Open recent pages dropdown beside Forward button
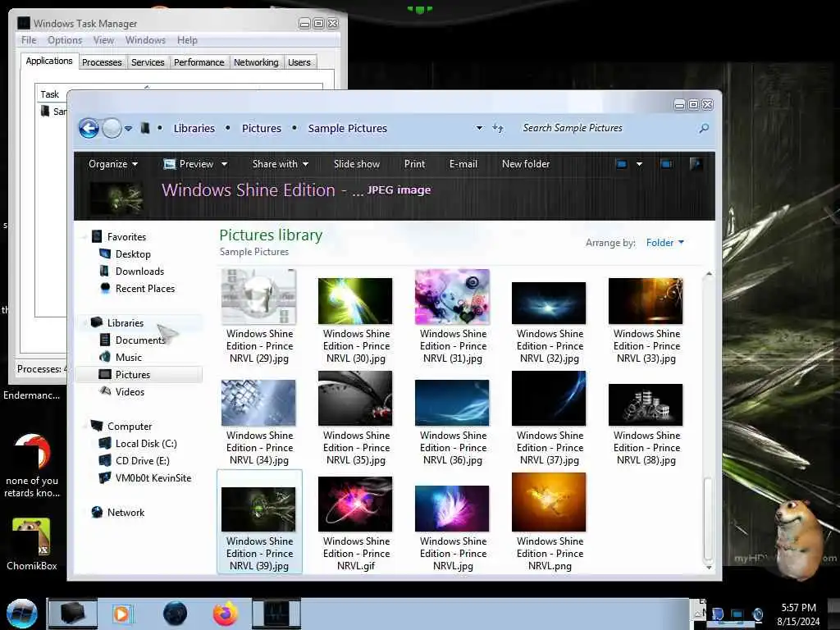The height and width of the screenshot is (630, 840). (x=129, y=129)
